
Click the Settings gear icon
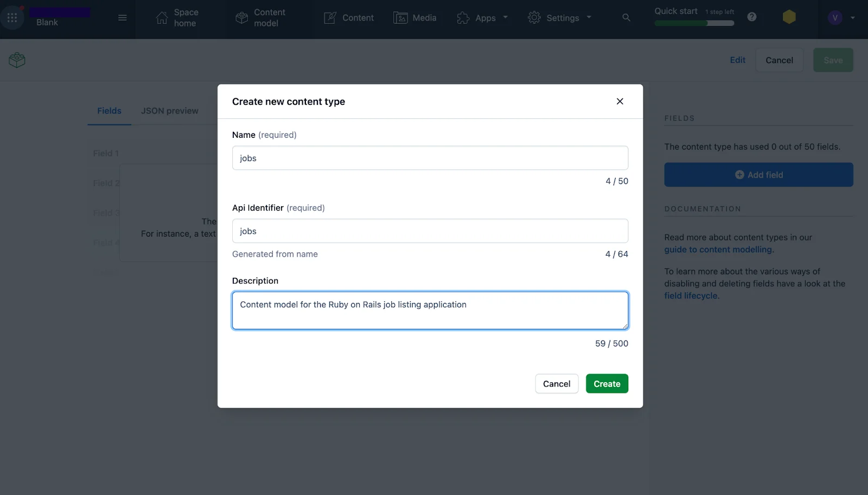pos(534,18)
